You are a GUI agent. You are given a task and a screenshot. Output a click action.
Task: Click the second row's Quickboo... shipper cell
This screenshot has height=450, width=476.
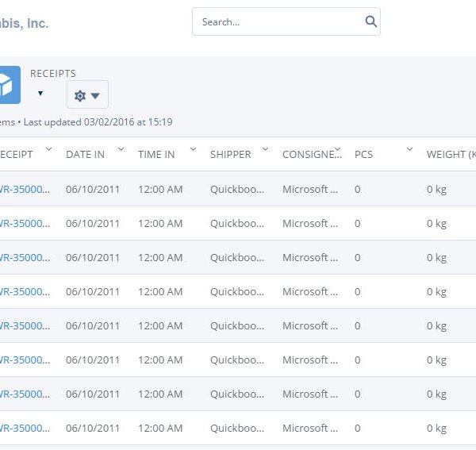pyautogui.click(x=237, y=224)
